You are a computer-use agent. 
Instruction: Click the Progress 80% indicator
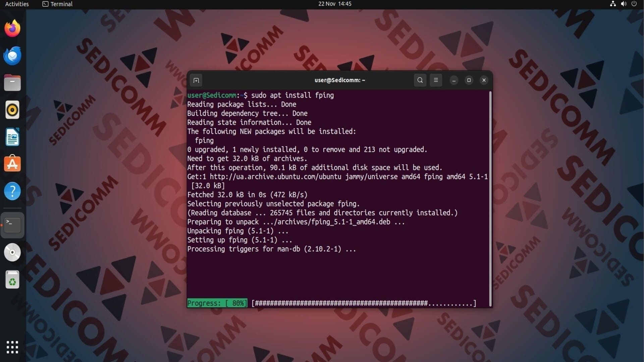pyautogui.click(x=217, y=303)
